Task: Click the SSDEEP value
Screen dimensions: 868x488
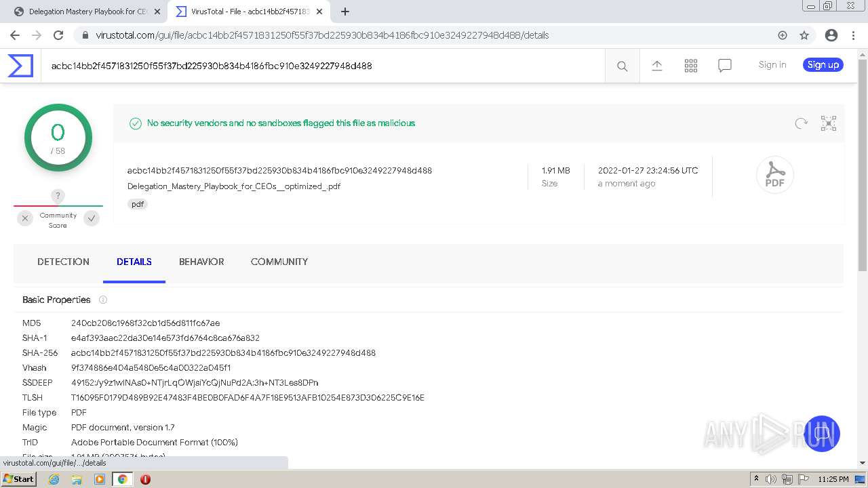Action: pos(195,383)
